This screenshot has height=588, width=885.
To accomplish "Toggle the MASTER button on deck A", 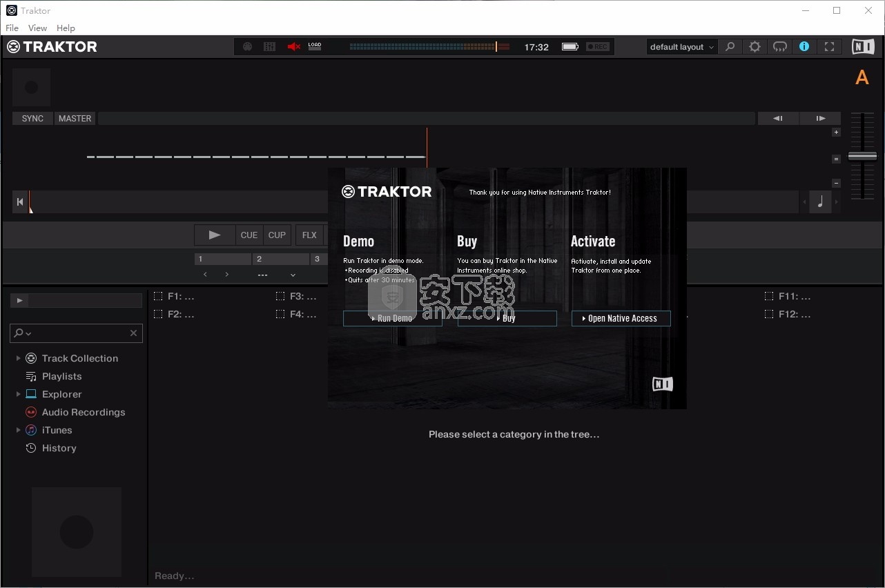I will [75, 119].
